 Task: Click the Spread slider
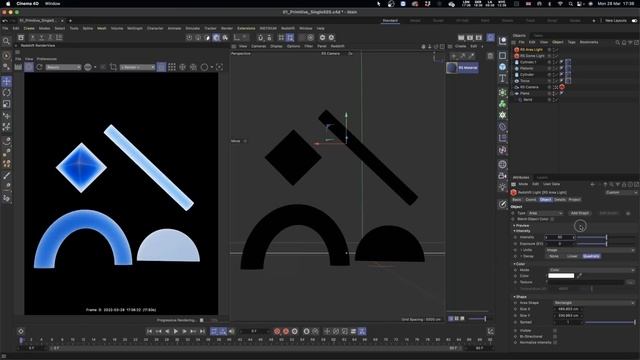[x=610, y=322]
